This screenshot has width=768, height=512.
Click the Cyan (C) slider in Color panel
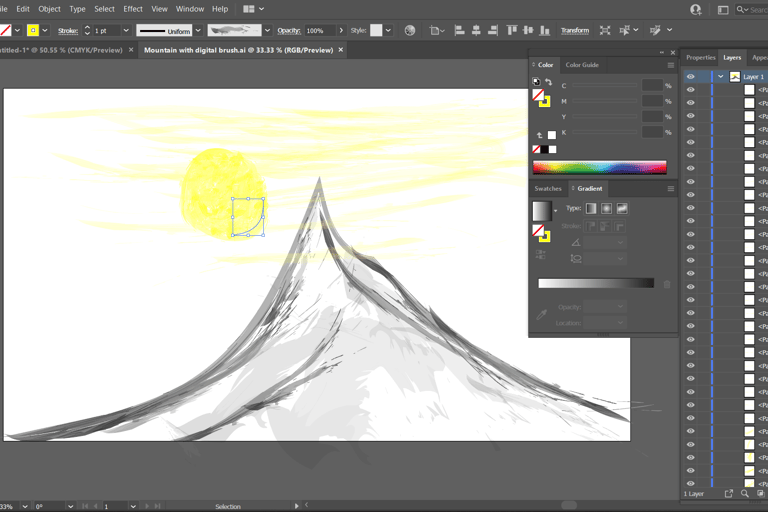(x=604, y=86)
